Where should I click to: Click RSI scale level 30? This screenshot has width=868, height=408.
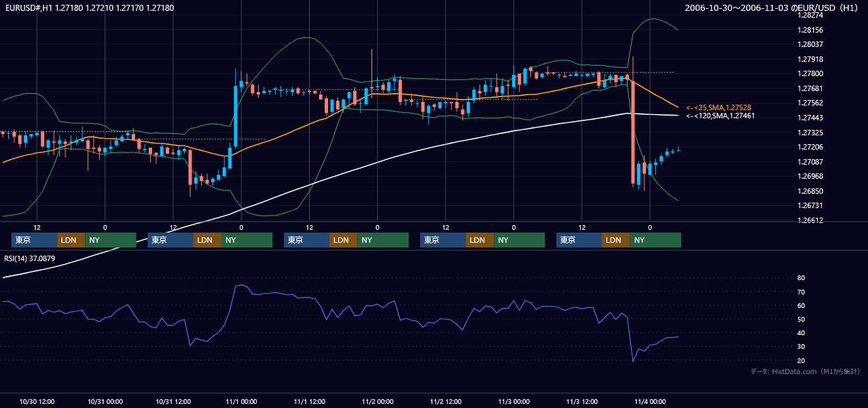coord(801,347)
